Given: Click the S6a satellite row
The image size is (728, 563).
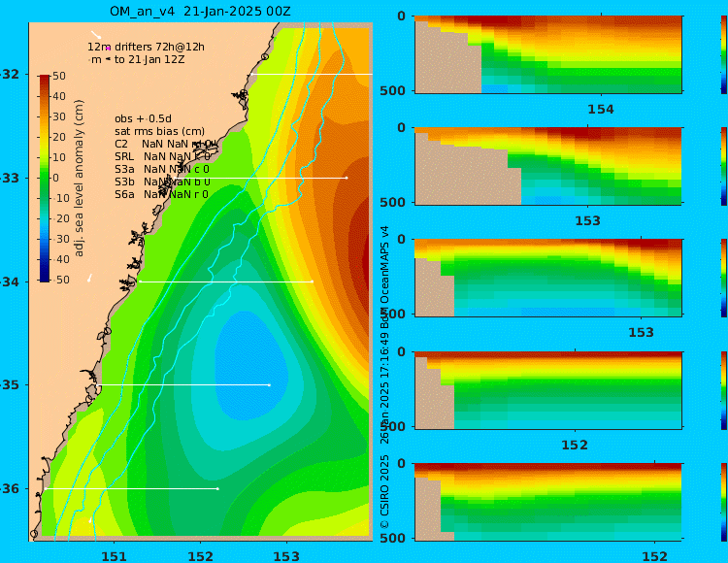Looking at the screenshot, I should (161, 194).
